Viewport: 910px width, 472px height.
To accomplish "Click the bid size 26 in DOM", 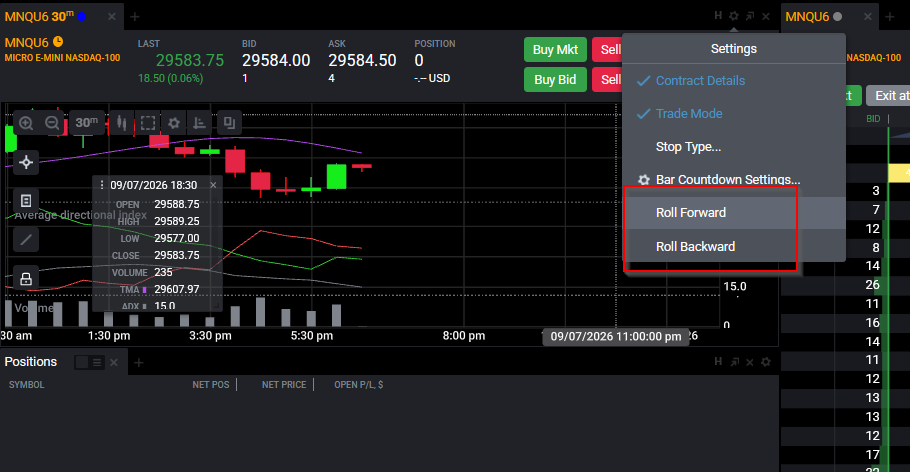I will pos(872,284).
